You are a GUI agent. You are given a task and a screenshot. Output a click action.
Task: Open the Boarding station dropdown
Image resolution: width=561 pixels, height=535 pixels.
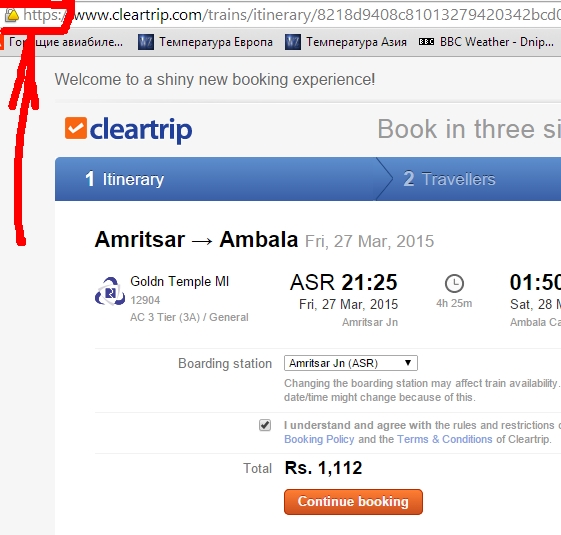click(x=351, y=363)
